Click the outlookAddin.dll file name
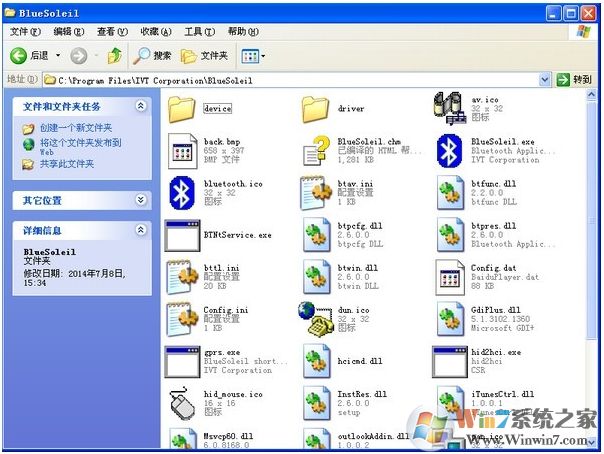Viewport: 604px width, 454px height. click(373, 436)
